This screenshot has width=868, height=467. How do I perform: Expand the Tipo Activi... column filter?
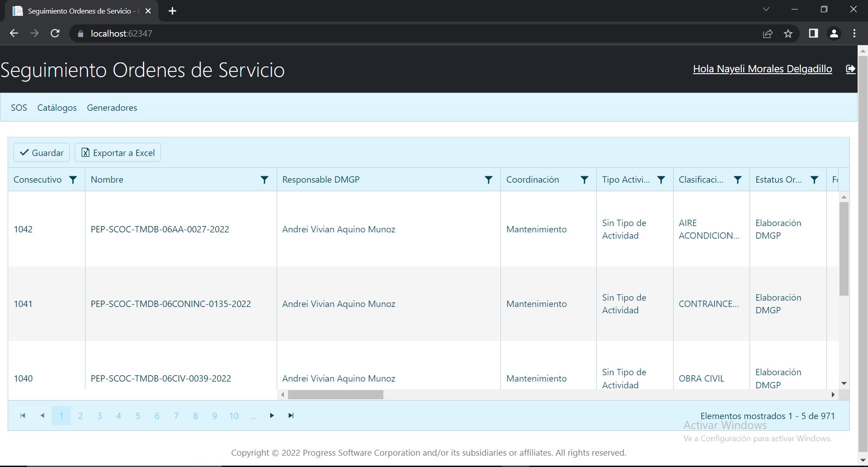coord(661,180)
